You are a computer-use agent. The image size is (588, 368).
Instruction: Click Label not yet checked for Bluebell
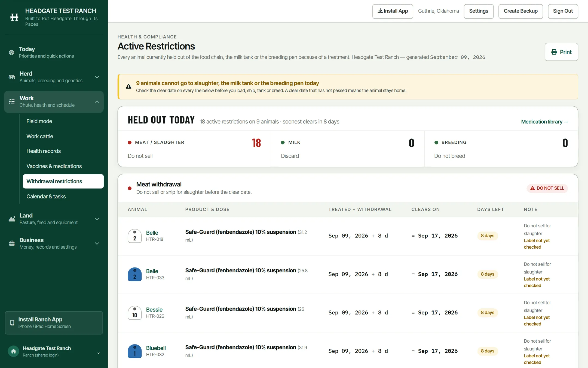tap(537, 359)
